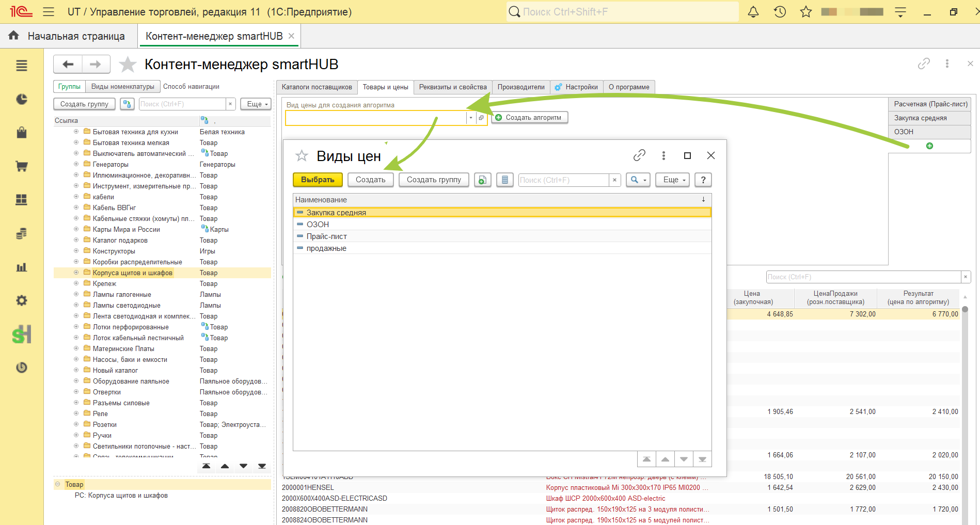
Task: Add Виды цен dialog to favorites star
Action: click(302, 155)
